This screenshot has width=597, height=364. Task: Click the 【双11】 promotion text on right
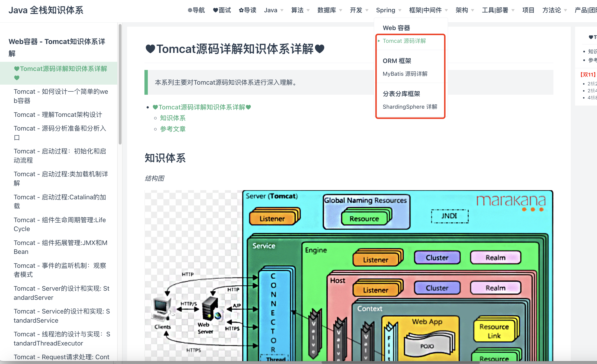tap(588, 75)
